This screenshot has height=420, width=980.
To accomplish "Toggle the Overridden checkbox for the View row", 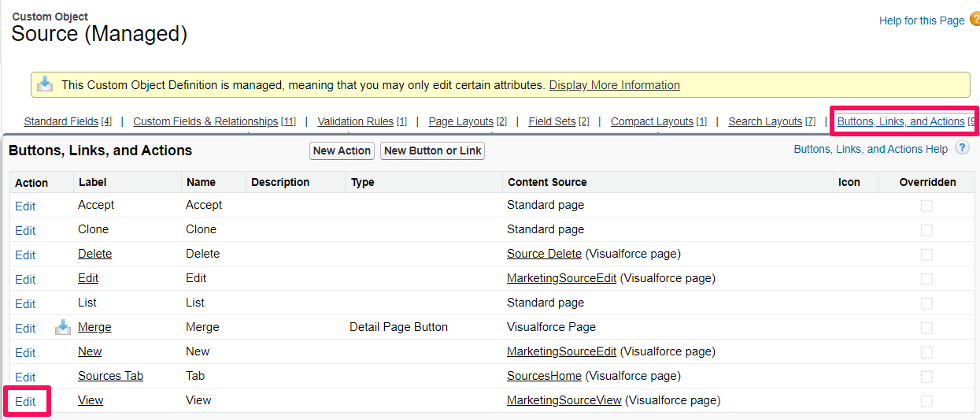I will pos(926,401).
